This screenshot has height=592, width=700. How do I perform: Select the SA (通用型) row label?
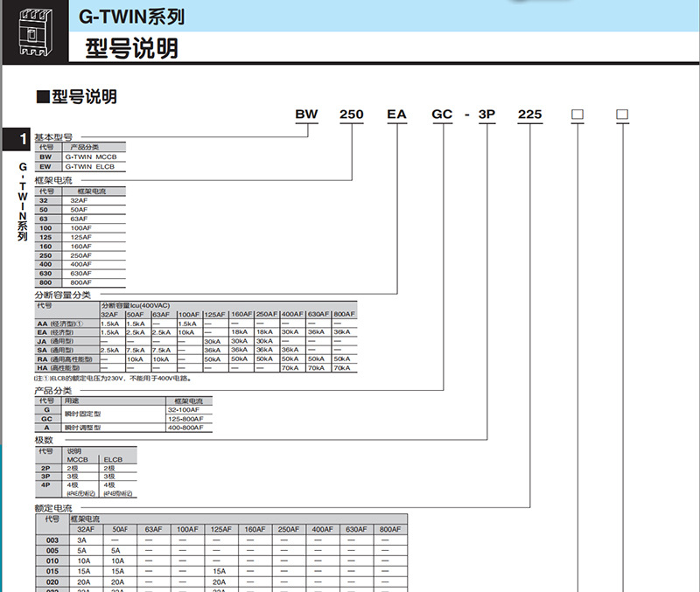pyautogui.click(x=55, y=350)
